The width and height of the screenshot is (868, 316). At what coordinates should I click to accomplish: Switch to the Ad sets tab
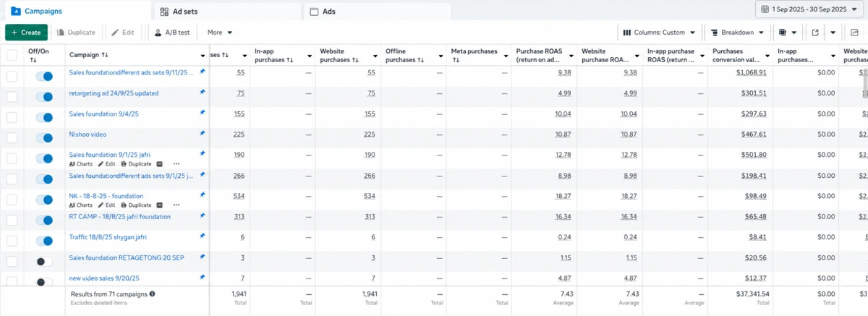(226, 12)
